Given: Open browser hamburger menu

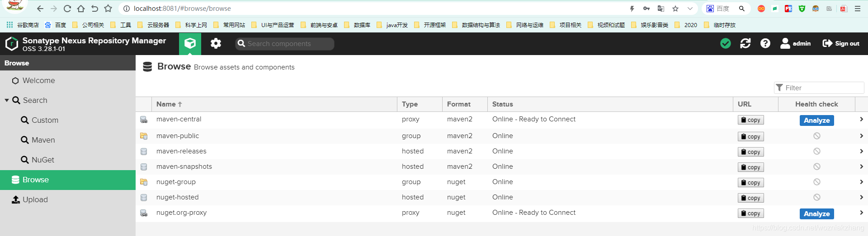Looking at the screenshot, I should coord(858,9).
